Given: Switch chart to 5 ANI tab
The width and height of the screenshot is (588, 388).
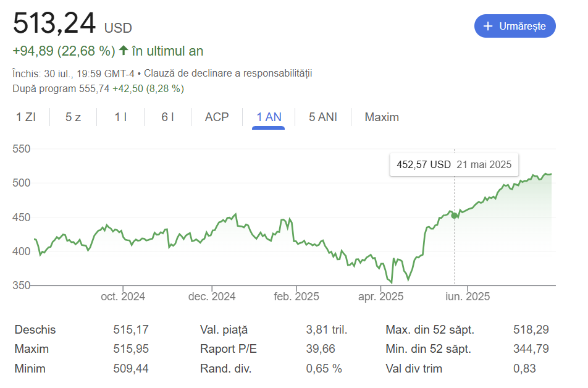Looking at the screenshot, I should [323, 117].
